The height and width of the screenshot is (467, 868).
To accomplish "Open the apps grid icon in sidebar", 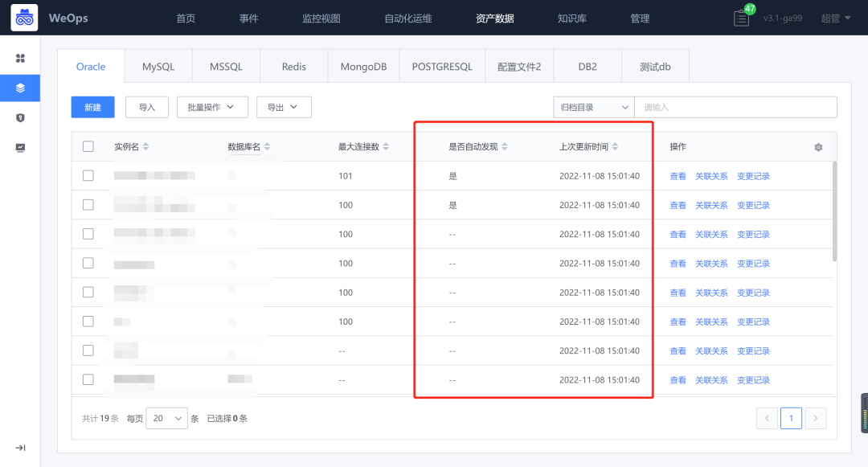I will [x=20, y=58].
